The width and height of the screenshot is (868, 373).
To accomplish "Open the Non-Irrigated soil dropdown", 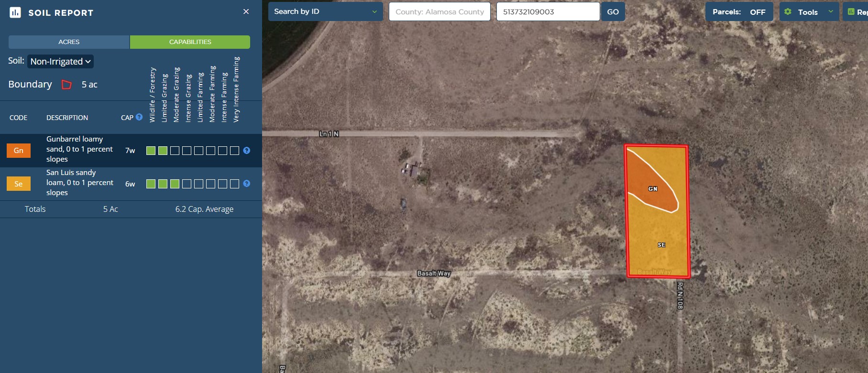I will click(x=60, y=61).
